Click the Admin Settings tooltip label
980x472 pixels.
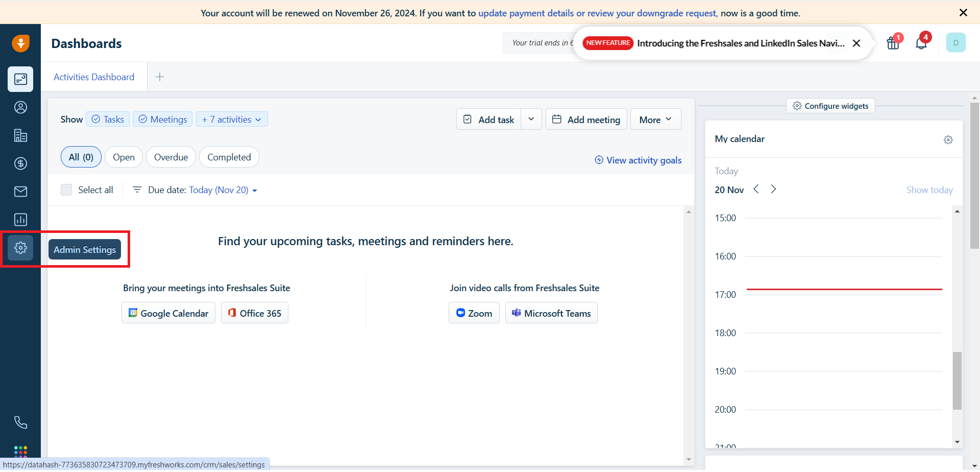[x=85, y=250]
